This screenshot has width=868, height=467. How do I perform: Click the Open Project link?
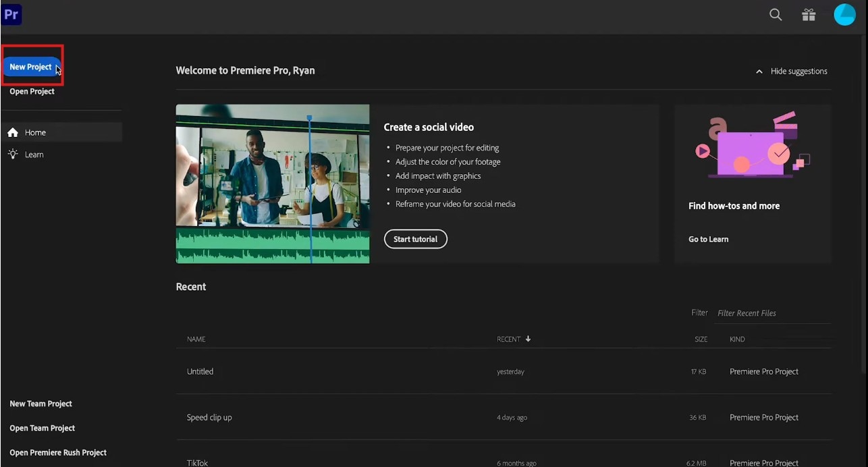[x=32, y=91]
